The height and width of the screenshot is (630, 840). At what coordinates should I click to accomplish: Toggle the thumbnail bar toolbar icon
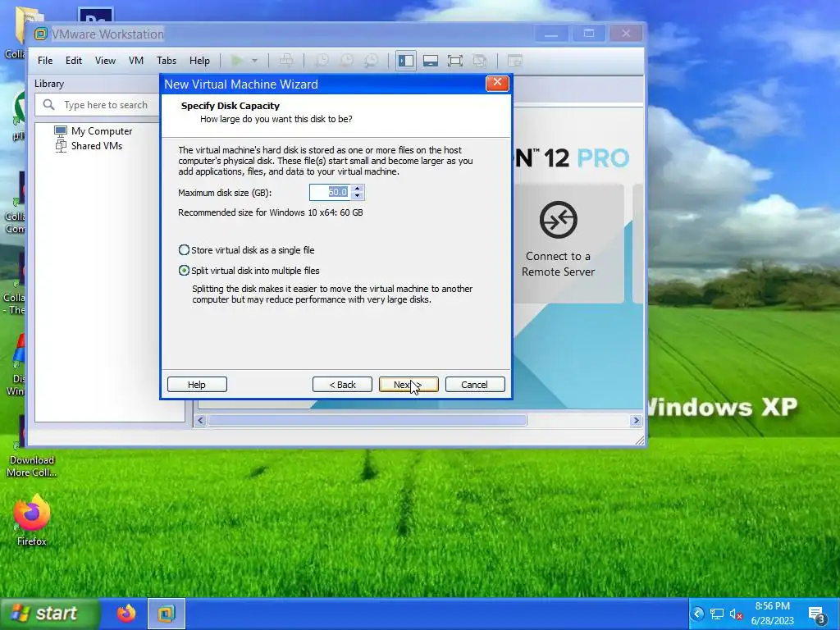point(431,61)
